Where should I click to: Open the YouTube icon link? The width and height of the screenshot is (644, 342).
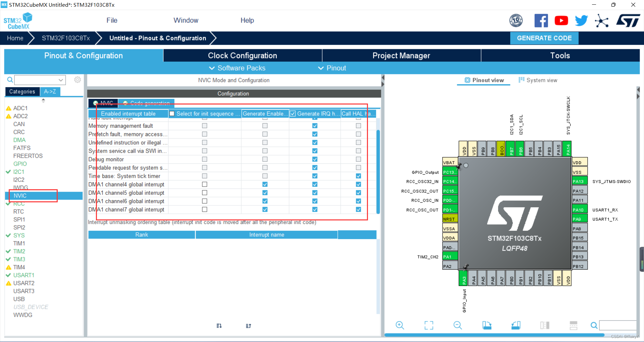(561, 21)
